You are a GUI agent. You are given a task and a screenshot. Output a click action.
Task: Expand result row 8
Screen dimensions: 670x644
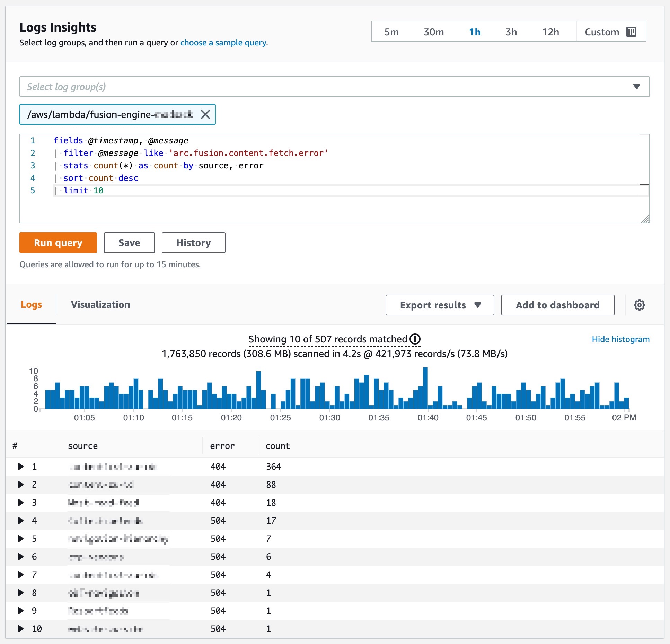coord(21,593)
